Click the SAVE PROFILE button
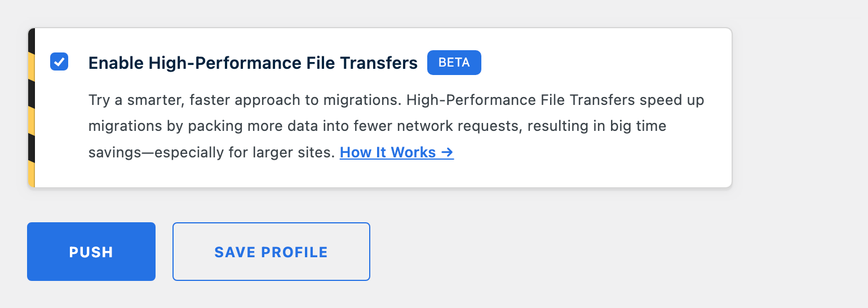The width and height of the screenshot is (868, 308). (x=271, y=252)
